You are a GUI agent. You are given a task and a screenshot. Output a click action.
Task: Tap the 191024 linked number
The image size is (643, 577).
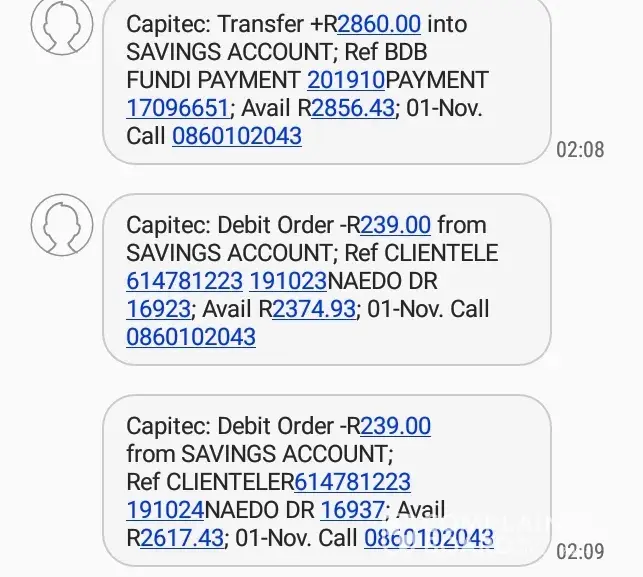point(165,510)
